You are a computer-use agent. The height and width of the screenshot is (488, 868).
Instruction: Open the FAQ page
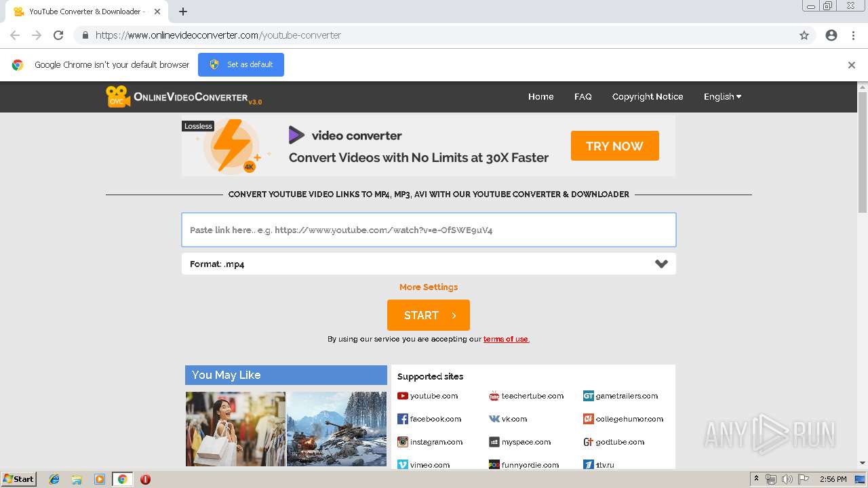(583, 97)
